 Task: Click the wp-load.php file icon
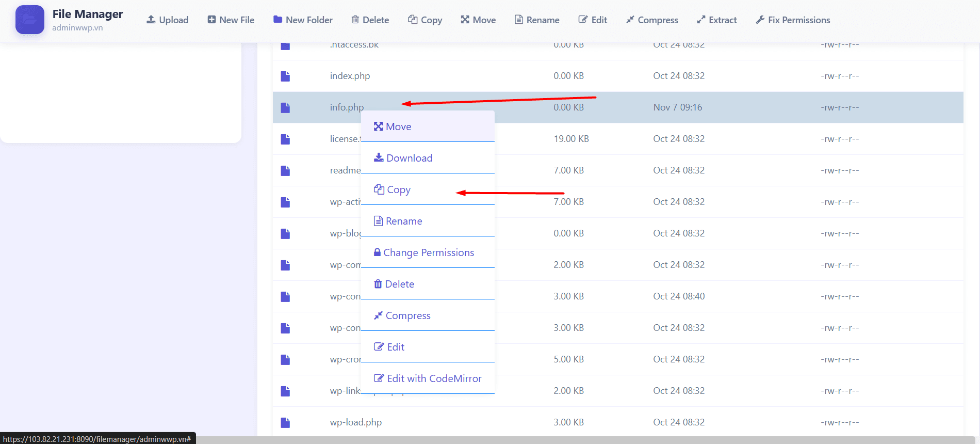coord(285,423)
